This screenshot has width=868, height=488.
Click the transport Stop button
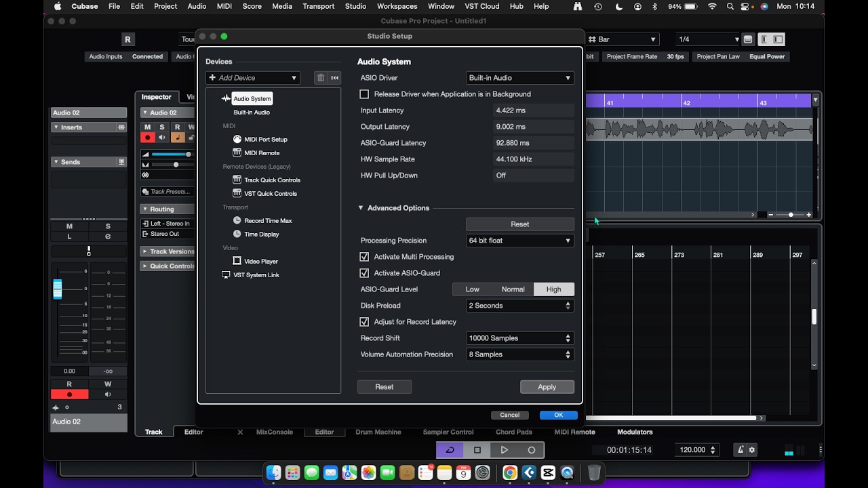[x=477, y=450]
